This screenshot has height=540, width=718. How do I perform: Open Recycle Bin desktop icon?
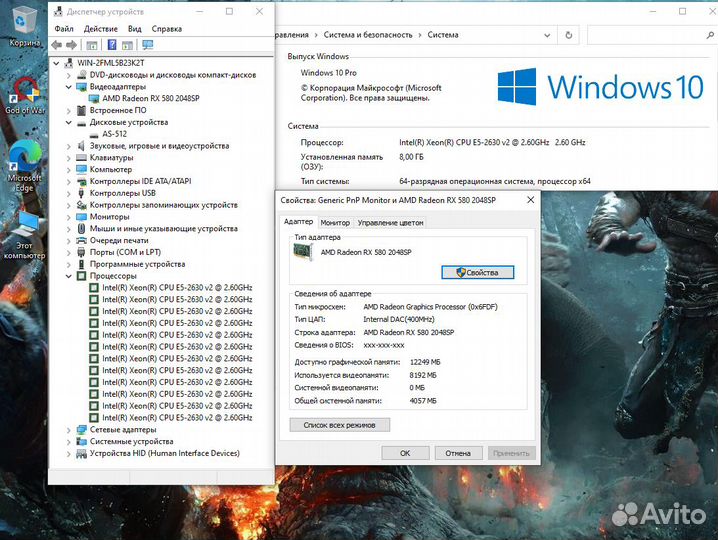24,25
